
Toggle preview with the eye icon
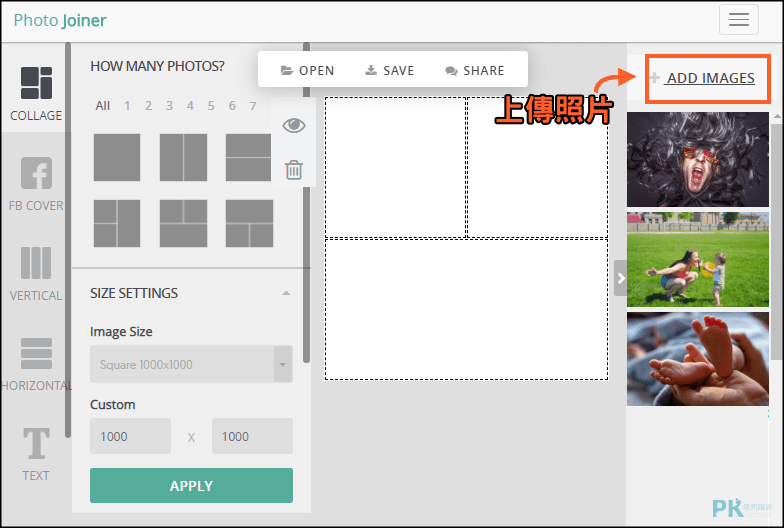click(x=294, y=125)
